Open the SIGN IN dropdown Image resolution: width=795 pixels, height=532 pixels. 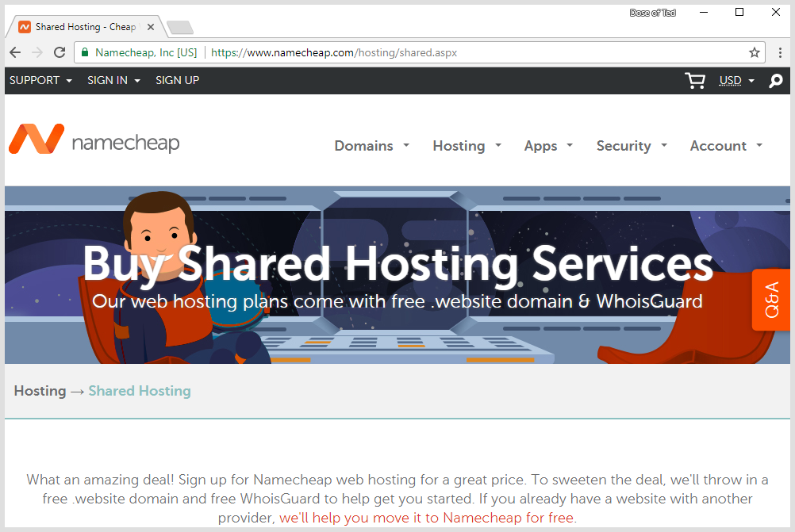click(107, 80)
